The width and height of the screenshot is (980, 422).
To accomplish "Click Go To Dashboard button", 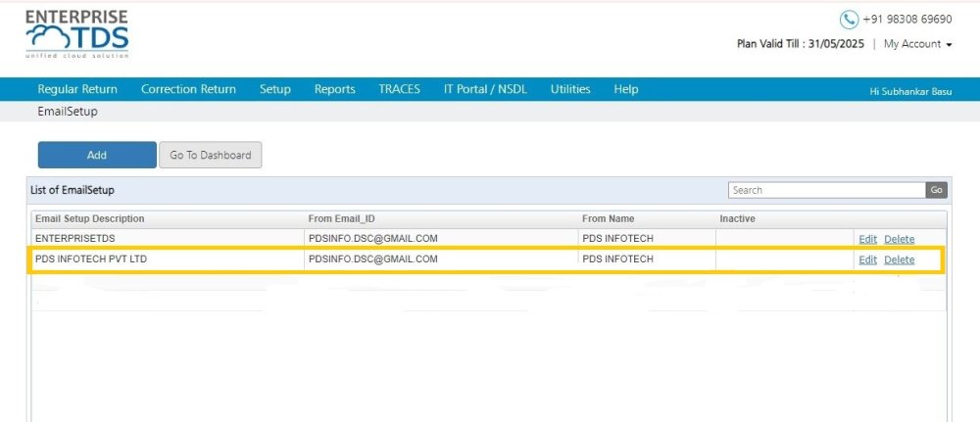I will coord(211,155).
